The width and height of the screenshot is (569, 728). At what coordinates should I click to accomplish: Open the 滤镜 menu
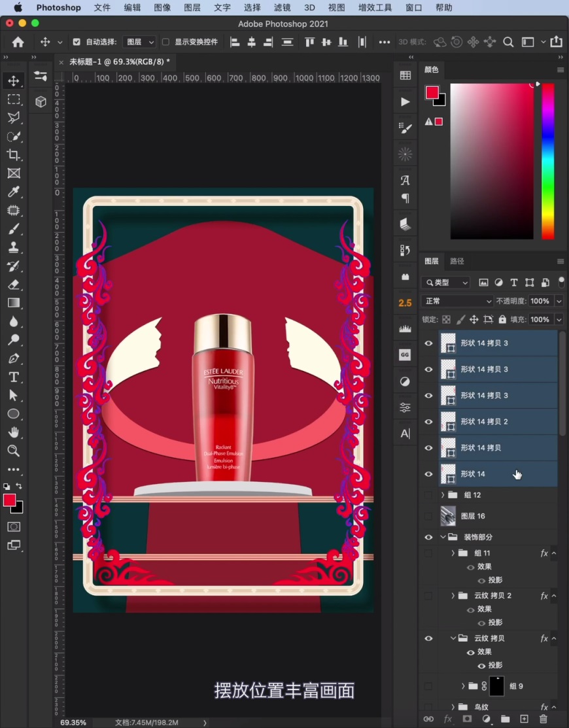click(x=282, y=7)
